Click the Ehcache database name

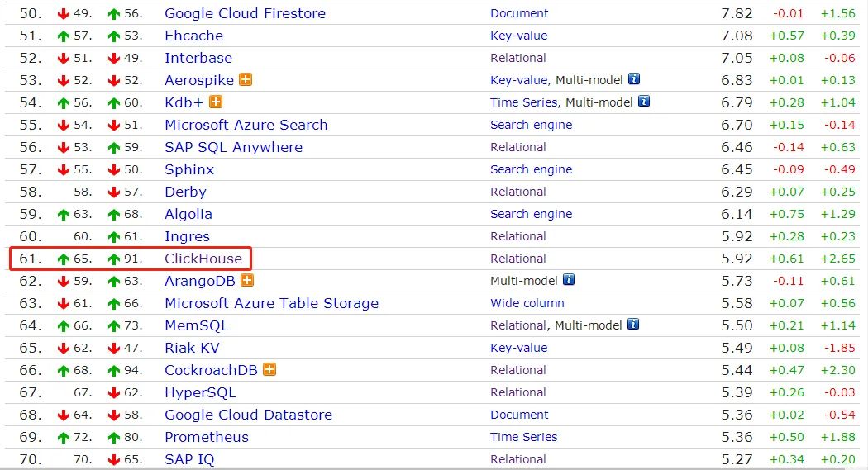[193, 36]
